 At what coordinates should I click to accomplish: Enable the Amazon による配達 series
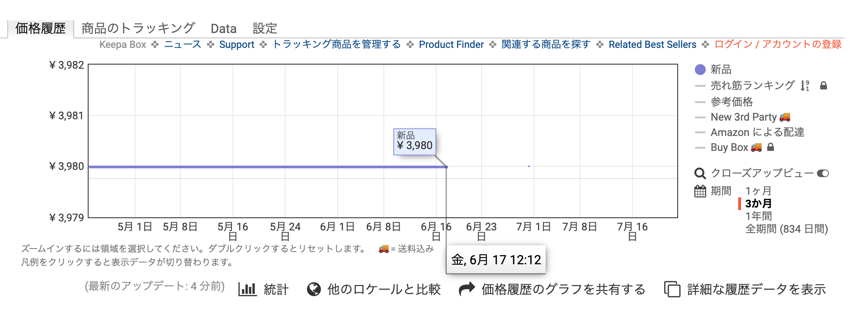pos(757,132)
